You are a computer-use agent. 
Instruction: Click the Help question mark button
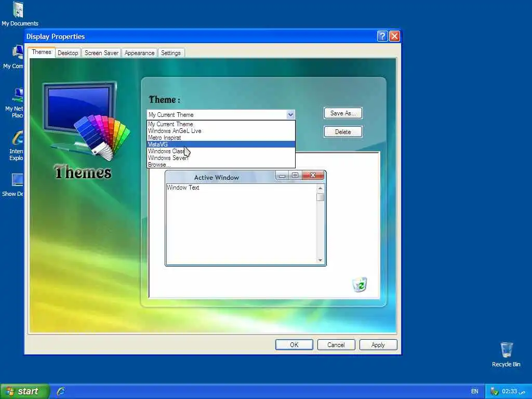(x=382, y=36)
